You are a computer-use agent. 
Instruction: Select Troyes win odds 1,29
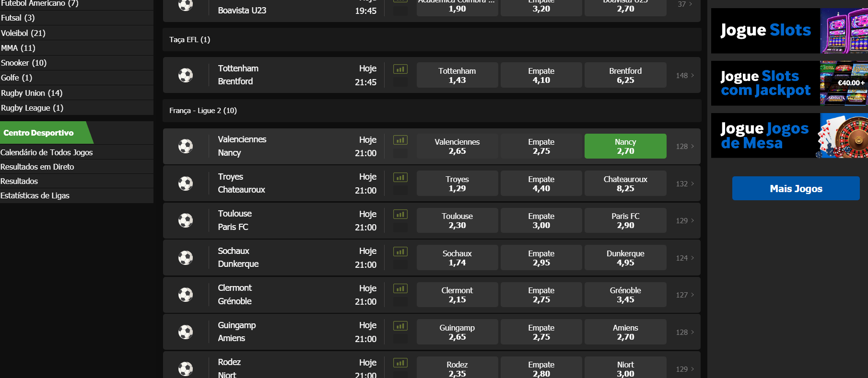[457, 183]
